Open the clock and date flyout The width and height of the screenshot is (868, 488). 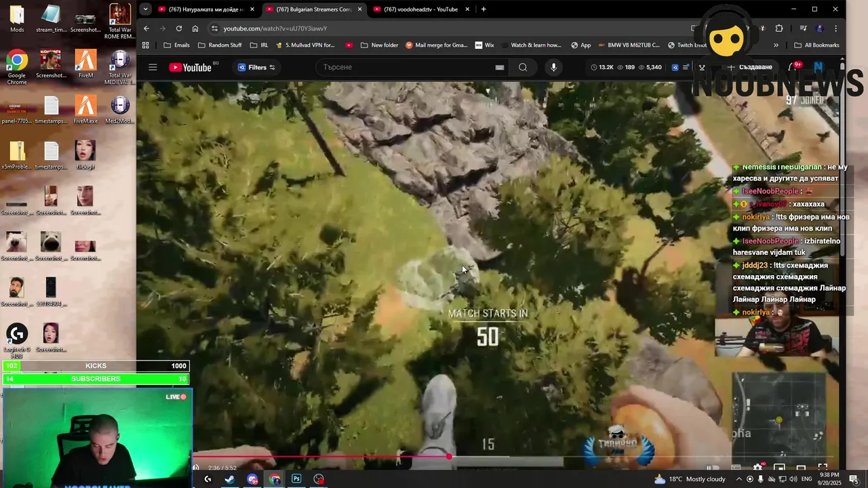pyautogui.click(x=831, y=479)
